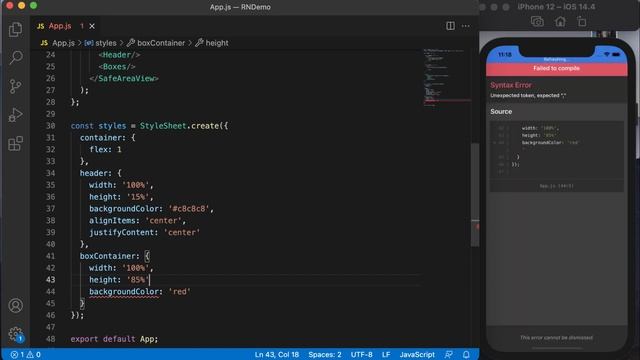Change language mode from JavaScript
This screenshot has width=640, height=360.
(417, 354)
